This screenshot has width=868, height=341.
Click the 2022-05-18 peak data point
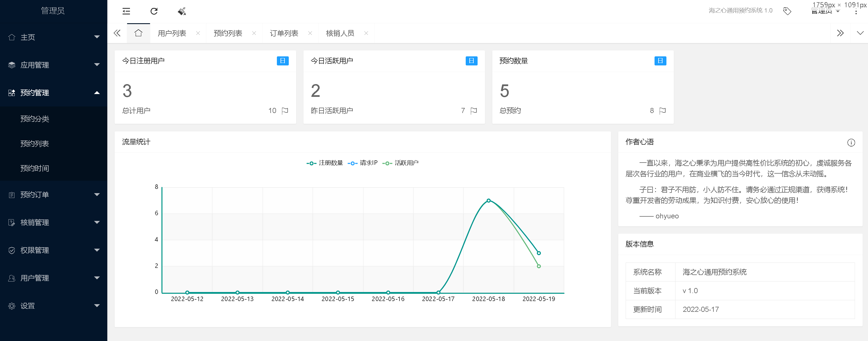click(x=488, y=201)
